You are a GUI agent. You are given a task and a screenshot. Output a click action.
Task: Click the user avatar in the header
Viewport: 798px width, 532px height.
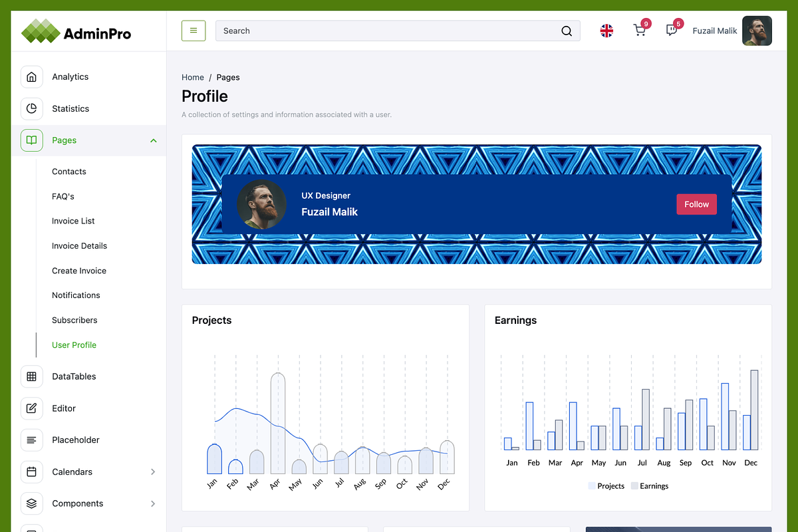(x=757, y=31)
